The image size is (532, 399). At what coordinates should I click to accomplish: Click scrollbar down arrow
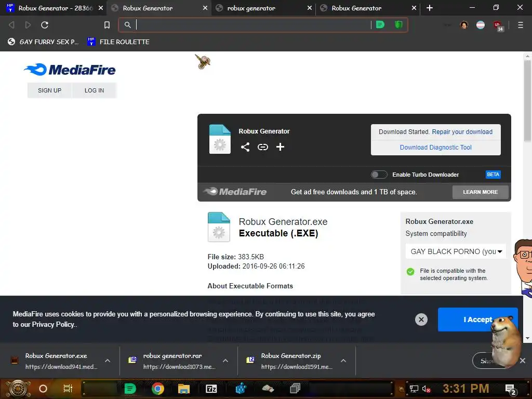pyautogui.click(x=527, y=338)
